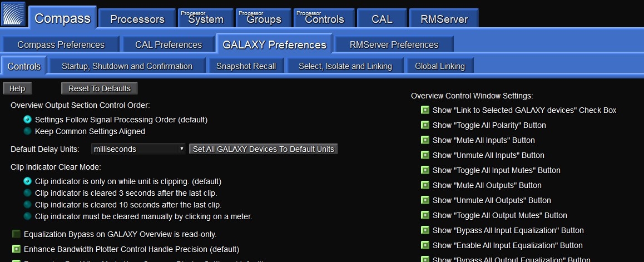644x262 pixels.
Task: Choose clip cleared 3 seconds after last clip
Action: click(x=27, y=193)
